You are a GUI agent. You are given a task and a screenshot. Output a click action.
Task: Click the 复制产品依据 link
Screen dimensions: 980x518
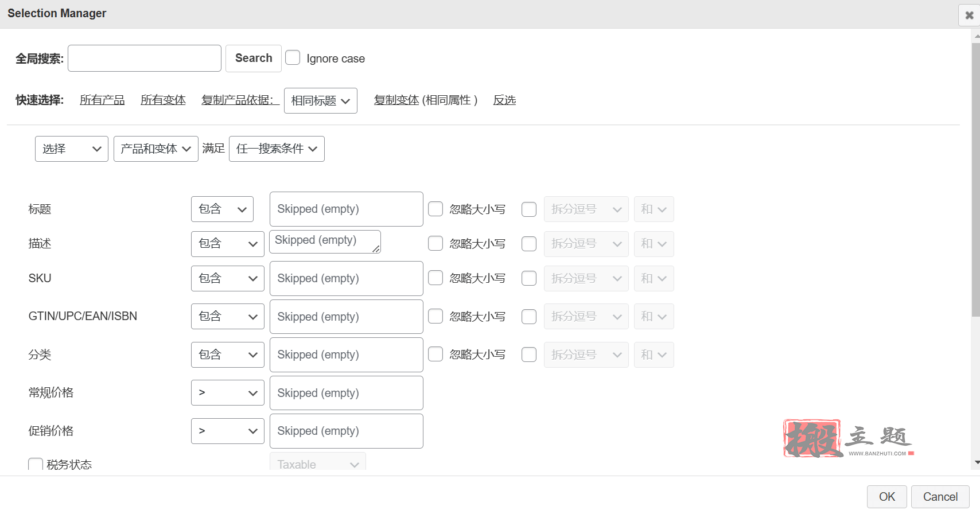click(240, 100)
